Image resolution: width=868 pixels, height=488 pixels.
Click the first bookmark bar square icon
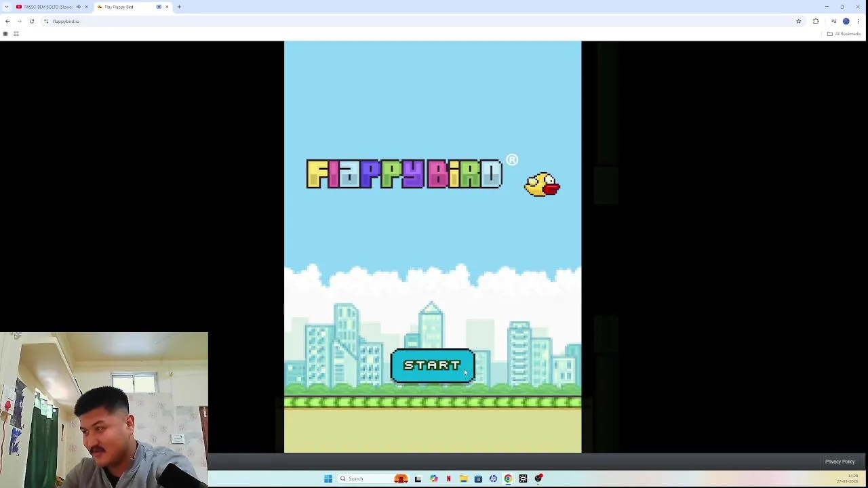click(x=5, y=34)
